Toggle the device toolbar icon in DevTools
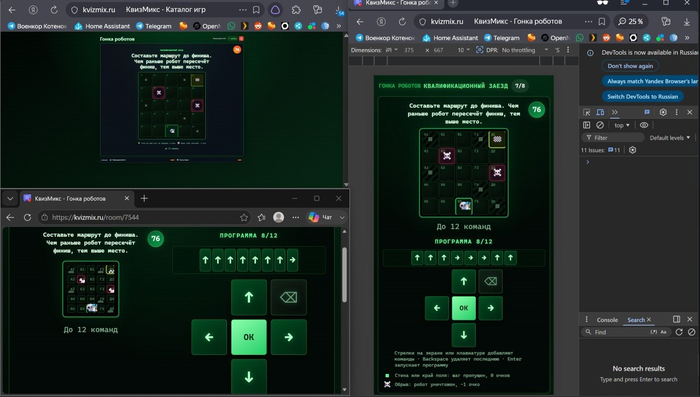Image resolution: width=700 pixels, height=397 pixels. [600, 112]
